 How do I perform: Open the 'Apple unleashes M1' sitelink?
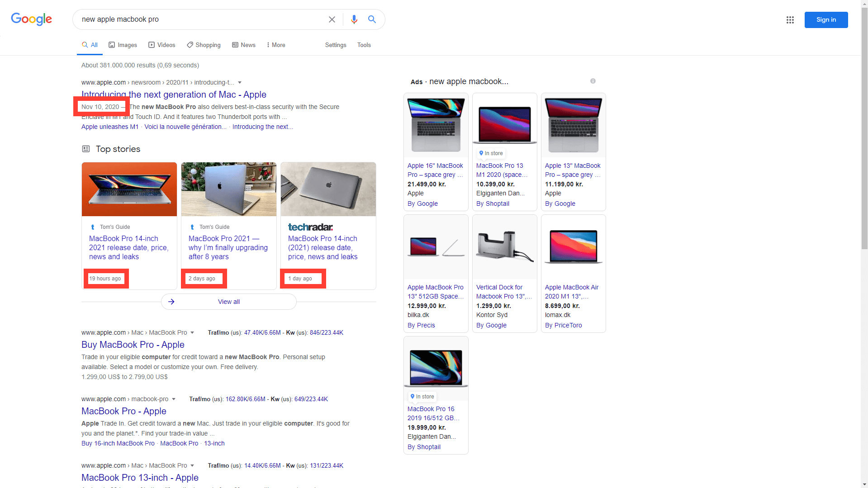click(x=110, y=127)
